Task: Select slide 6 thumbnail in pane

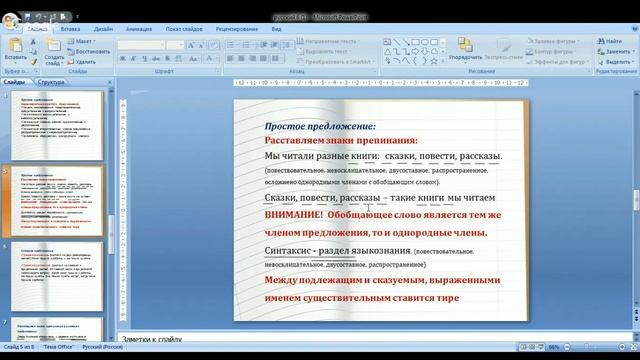Action: click(x=57, y=276)
